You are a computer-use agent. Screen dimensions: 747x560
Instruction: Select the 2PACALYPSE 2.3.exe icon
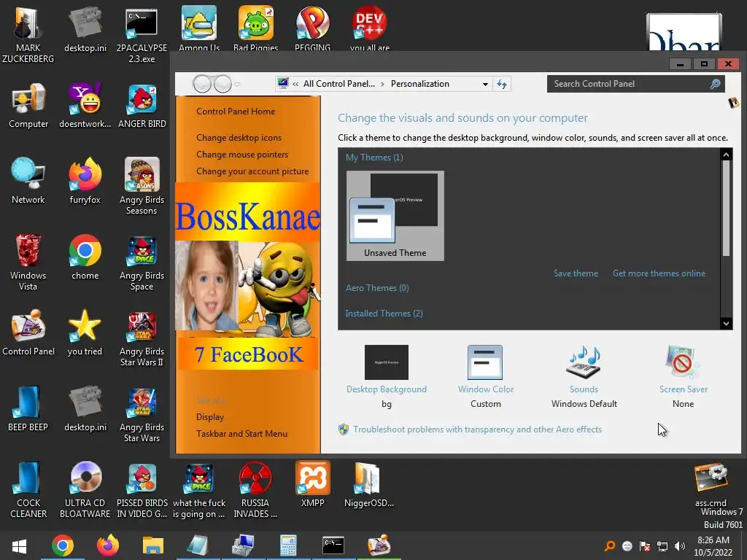coord(142,36)
